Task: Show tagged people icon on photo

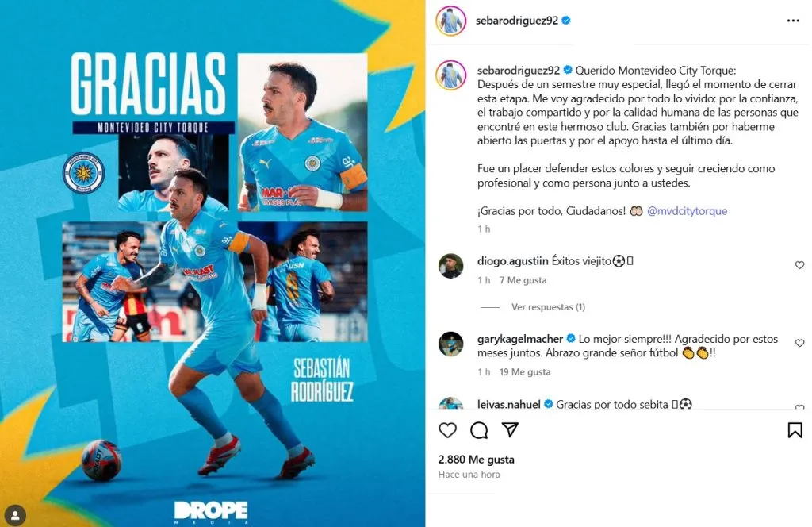Action: pyautogui.click(x=16, y=515)
